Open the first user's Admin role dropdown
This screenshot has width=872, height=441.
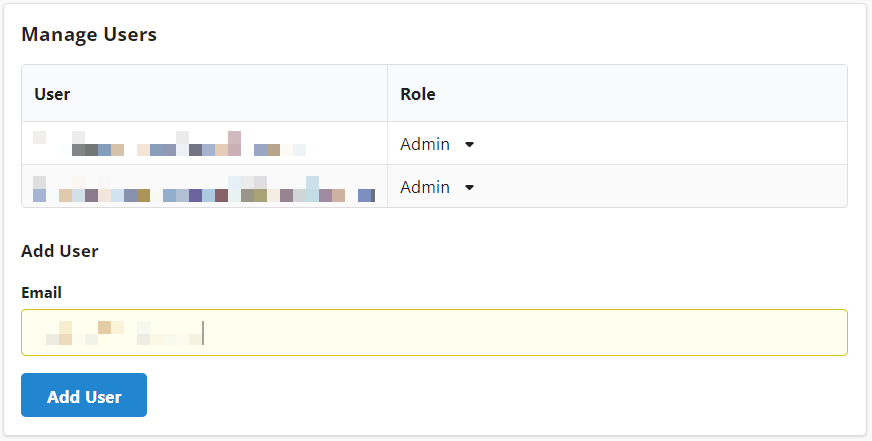tap(436, 144)
